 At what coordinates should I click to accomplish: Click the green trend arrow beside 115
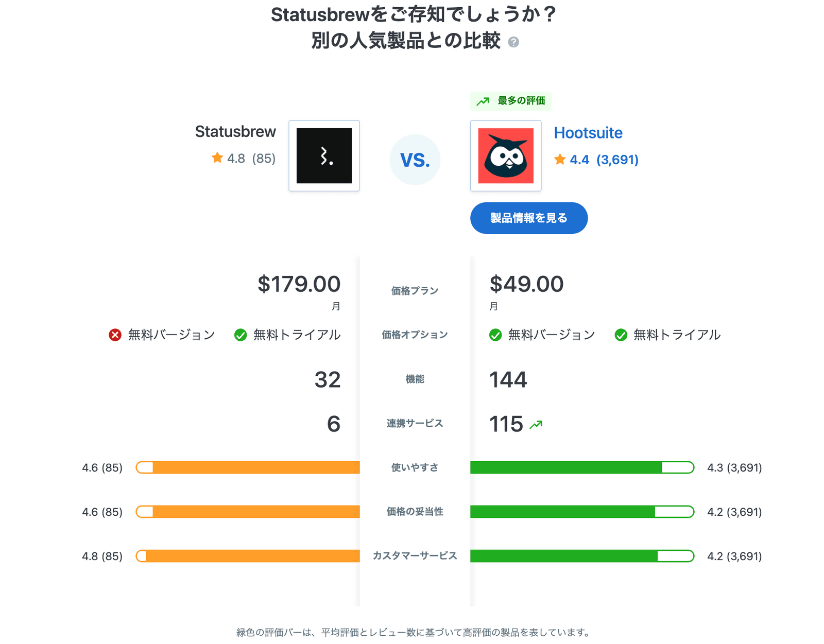(536, 425)
